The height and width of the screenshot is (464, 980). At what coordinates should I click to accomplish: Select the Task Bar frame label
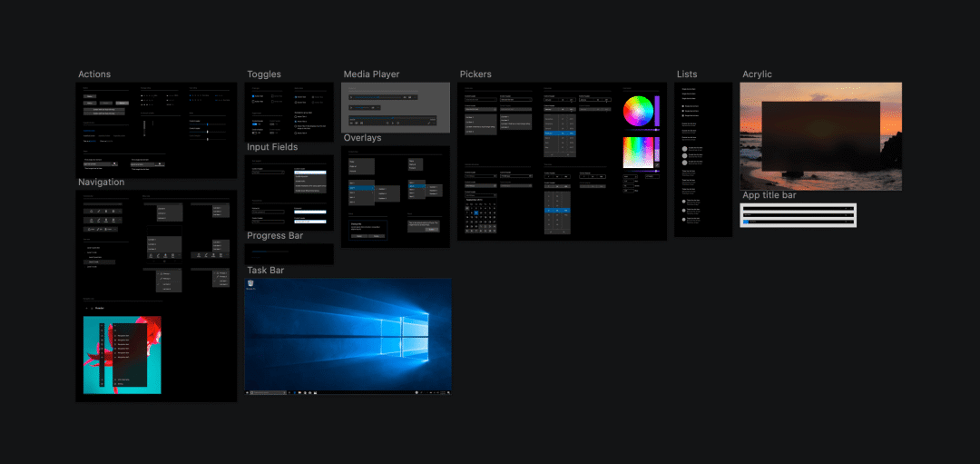pyautogui.click(x=266, y=271)
